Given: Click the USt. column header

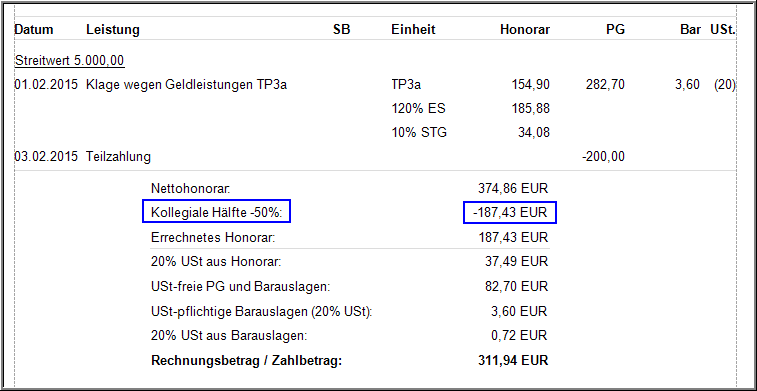Looking at the screenshot, I should 723,30.
